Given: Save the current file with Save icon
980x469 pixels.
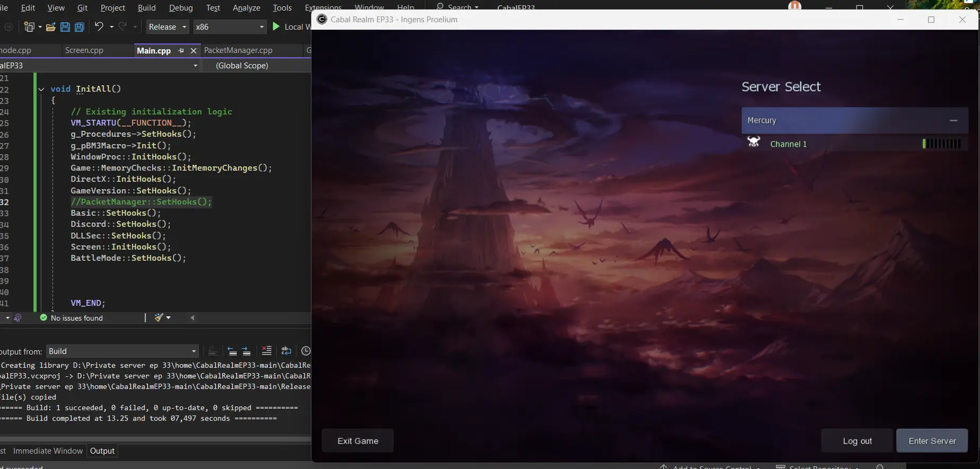Looking at the screenshot, I should point(65,27).
